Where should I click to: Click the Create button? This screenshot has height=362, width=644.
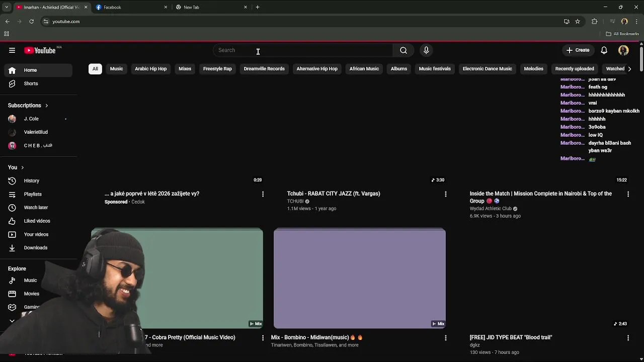coord(578,50)
